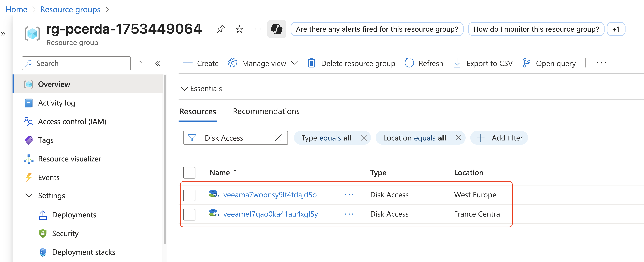Show +1 more Copilot suggestions
Image resolution: width=644 pixels, height=262 pixels.
point(616,29)
